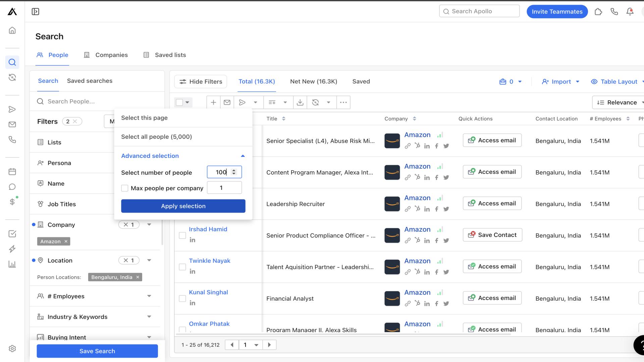Open Kunal Singhal profile link
Screen dimensions: 644x362
point(208,292)
